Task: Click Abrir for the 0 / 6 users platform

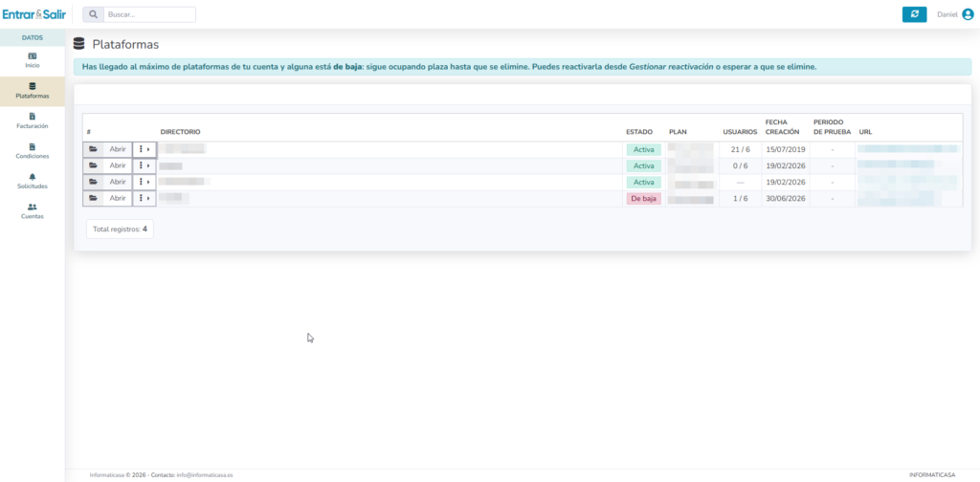Action: (x=118, y=165)
